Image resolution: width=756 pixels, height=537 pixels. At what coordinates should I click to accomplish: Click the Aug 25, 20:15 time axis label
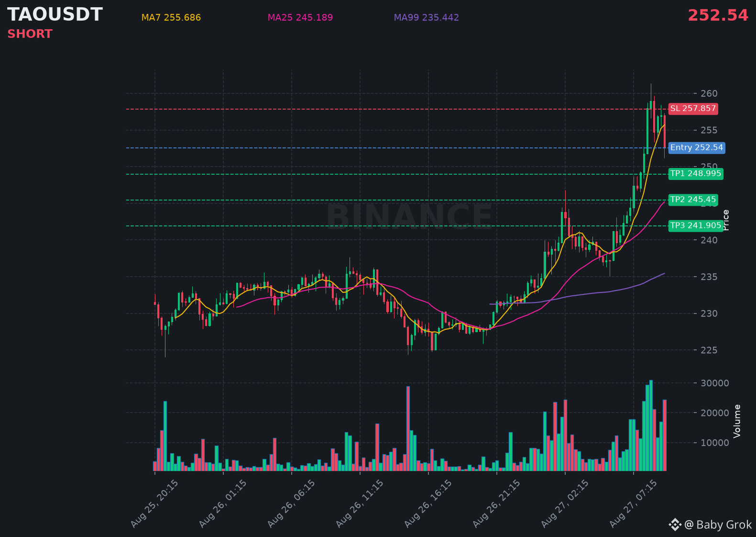[154, 504]
